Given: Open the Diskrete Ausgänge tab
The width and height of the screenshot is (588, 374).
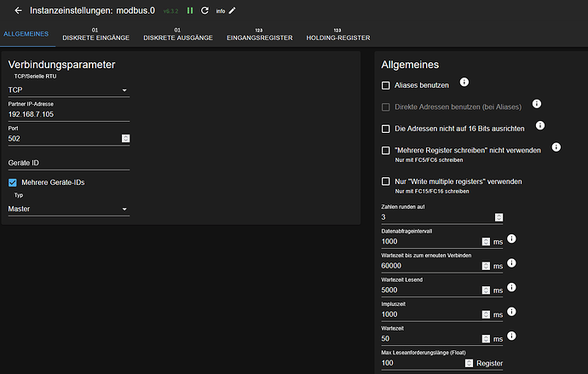Looking at the screenshot, I should [x=178, y=34].
